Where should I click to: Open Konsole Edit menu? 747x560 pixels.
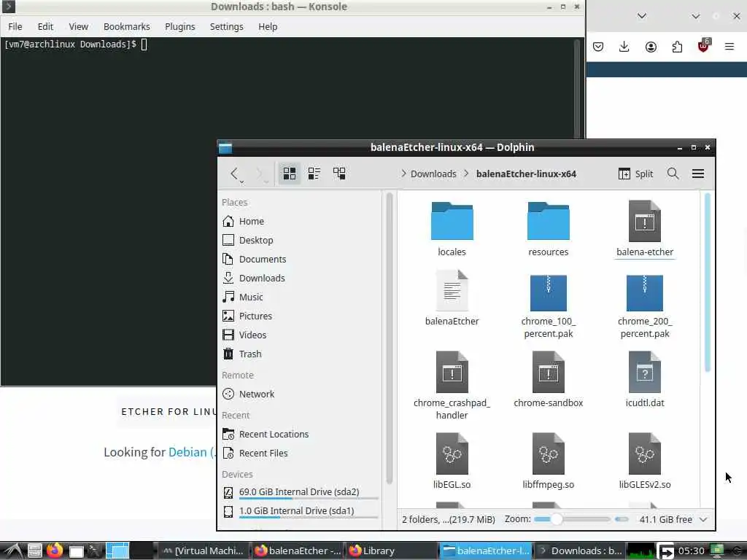click(x=45, y=27)
